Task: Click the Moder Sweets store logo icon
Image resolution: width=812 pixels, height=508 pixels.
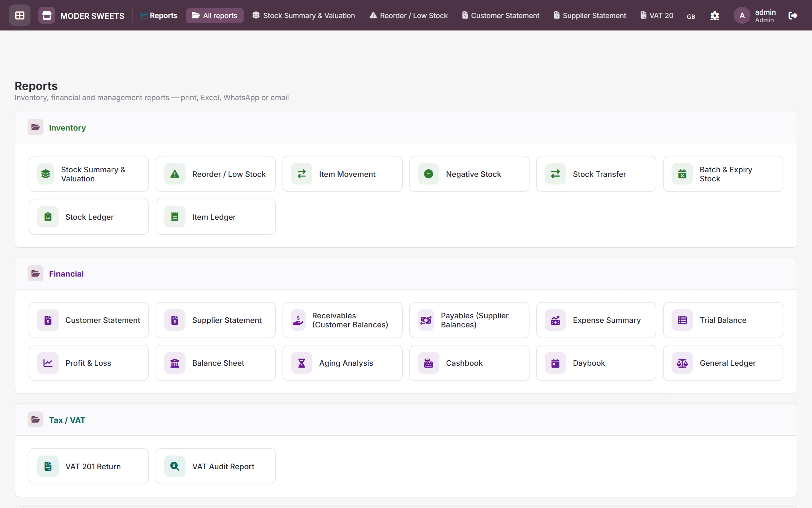Action: pos(47,15)
